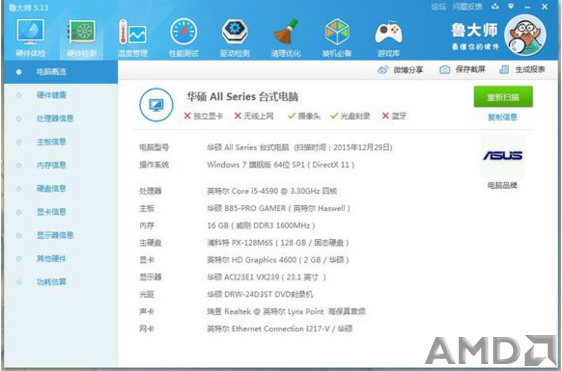Click the ASUS brand logo
Viewport: 562px width, 371px height.
(503, 155)
